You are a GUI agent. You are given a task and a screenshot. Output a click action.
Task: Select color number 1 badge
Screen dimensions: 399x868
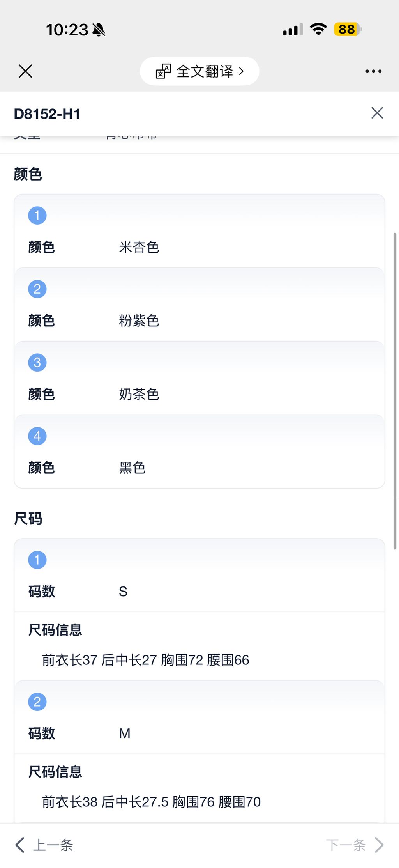[x=37, y=216]
